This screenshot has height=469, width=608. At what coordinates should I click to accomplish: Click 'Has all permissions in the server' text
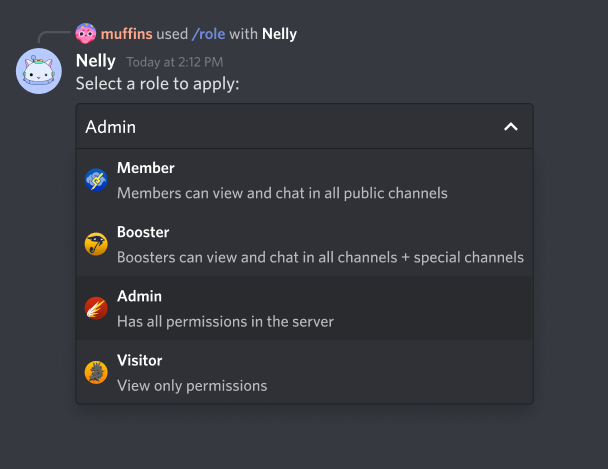click(x=225, y=321)
